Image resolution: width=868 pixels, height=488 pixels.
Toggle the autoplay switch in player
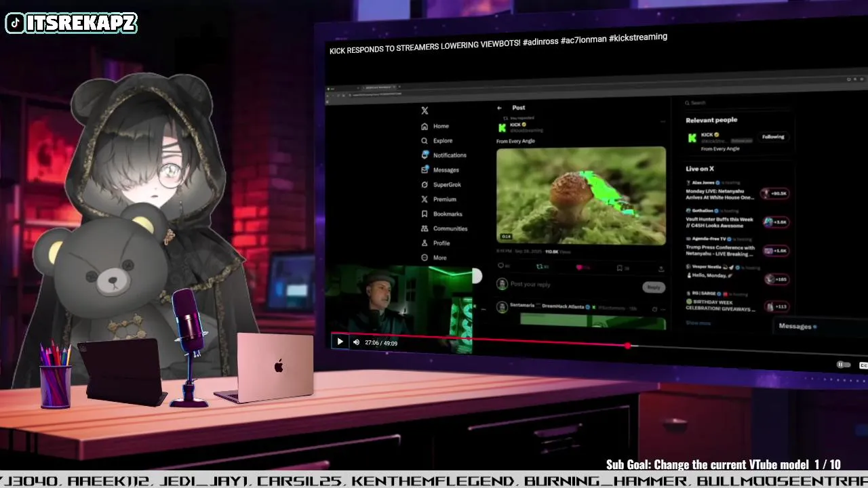click(x=843, y=365)
